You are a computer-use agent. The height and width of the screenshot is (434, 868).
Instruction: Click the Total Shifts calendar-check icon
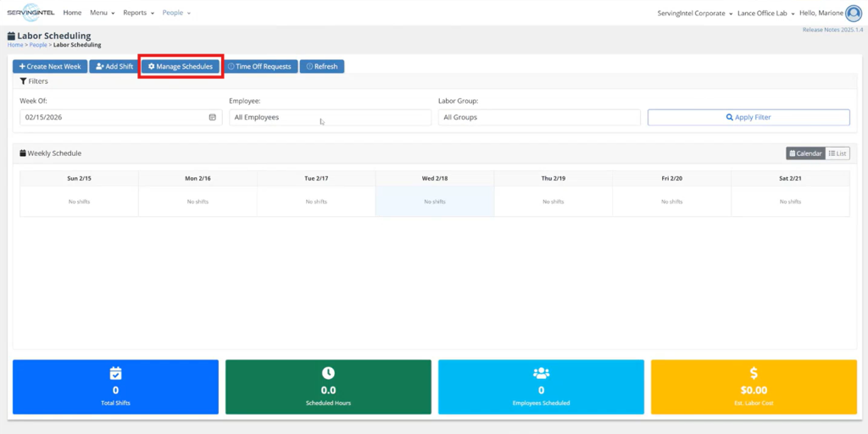[115, 373]
